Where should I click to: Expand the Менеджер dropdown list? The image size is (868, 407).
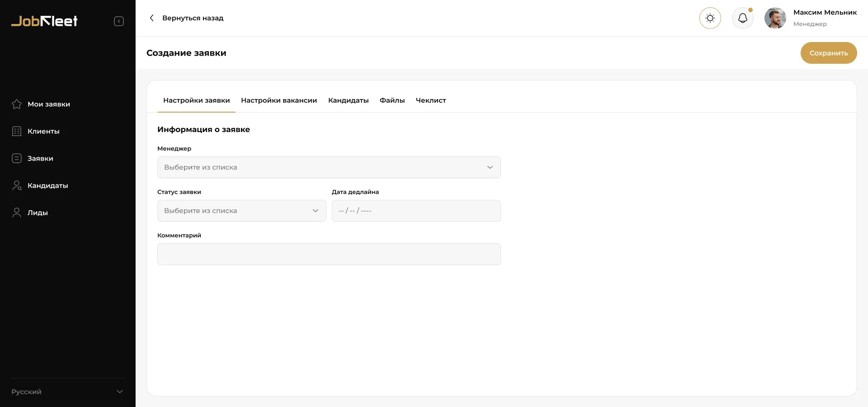click(x=329, y=167)
